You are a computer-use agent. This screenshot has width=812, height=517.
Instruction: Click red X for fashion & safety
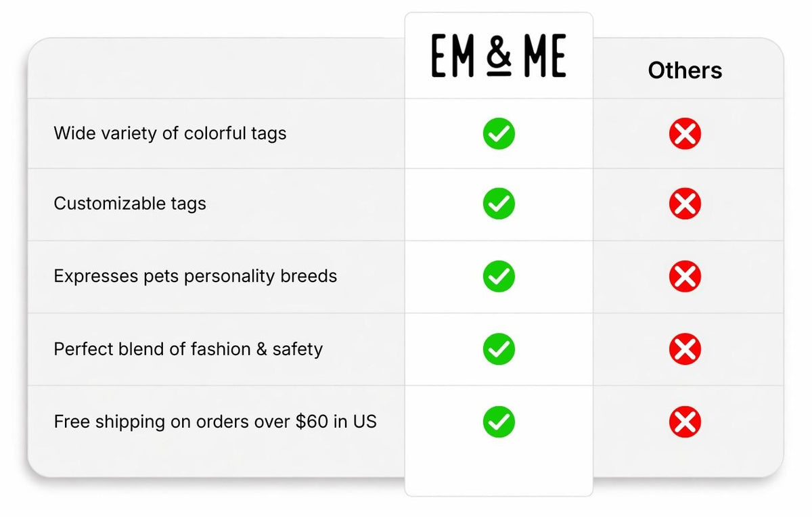(685, 350)
